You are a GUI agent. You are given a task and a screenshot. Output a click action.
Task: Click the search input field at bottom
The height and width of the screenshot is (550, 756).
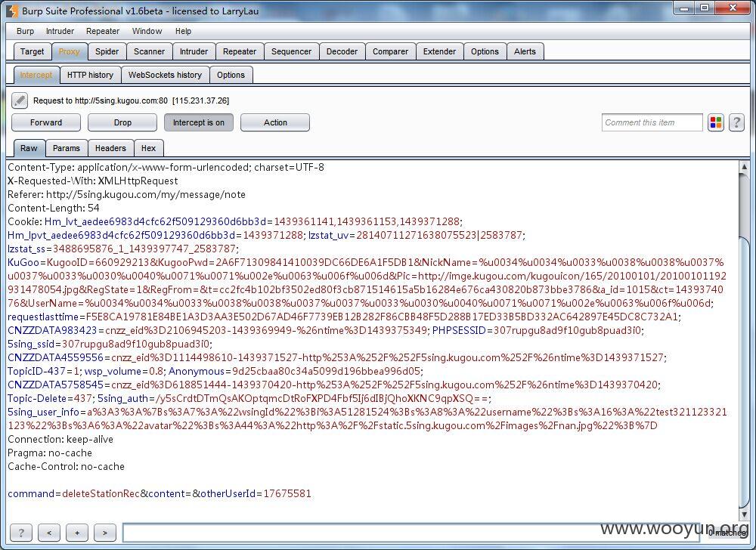[410, 532]
